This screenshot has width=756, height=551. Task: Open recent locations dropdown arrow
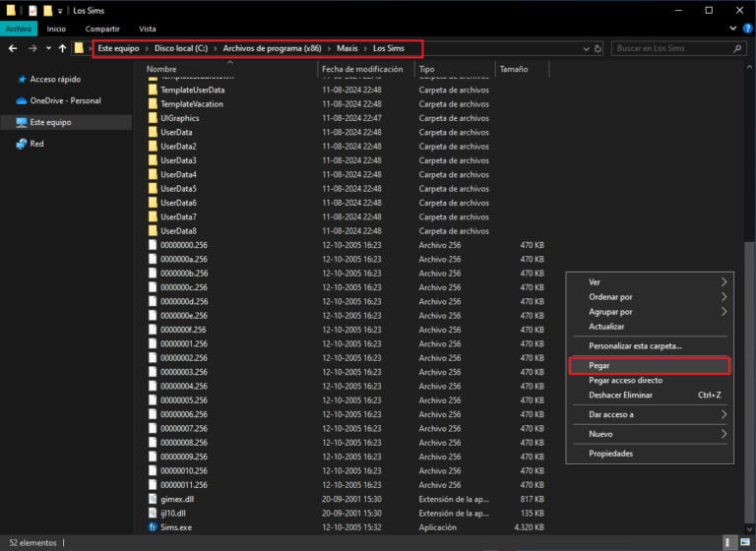pyautogui.click(x=48, y=48)
